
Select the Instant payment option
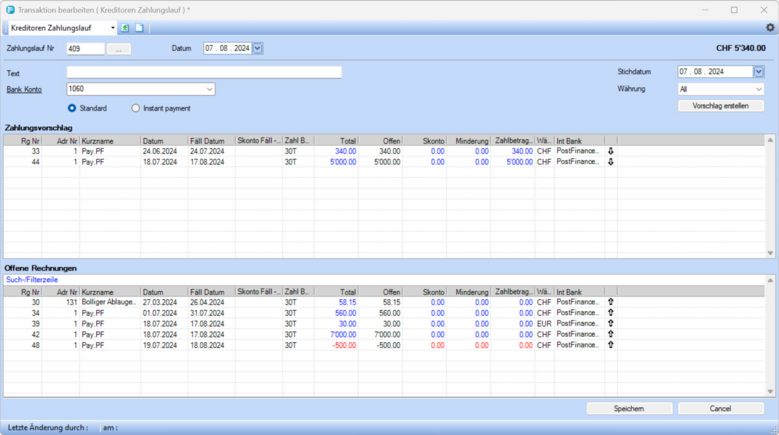click(x=136, y=108)
